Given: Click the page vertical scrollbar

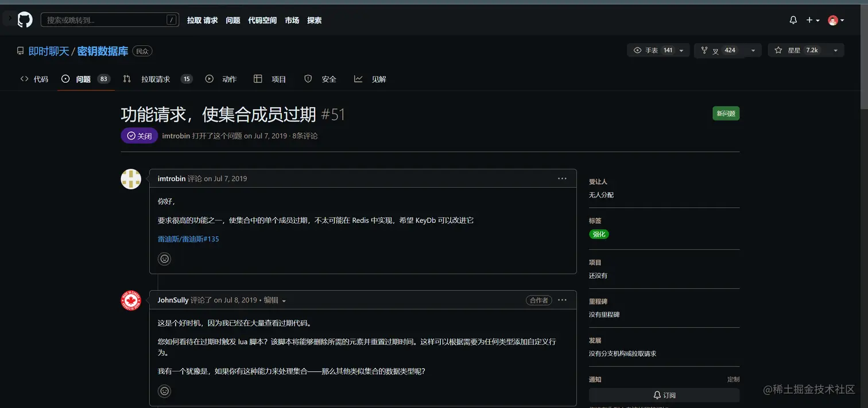Looking at the screenshot, I should coord(864,57).
